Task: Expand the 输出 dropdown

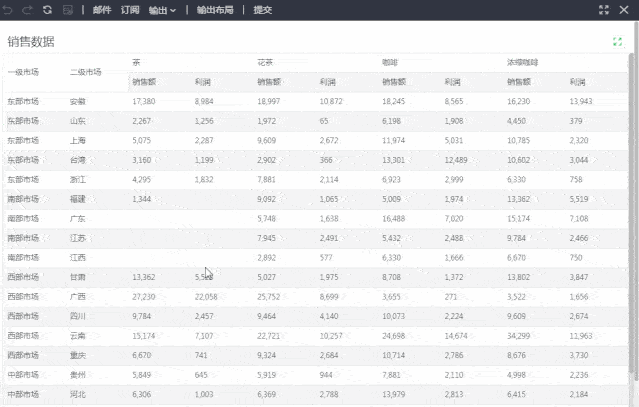Action: pos(162,10)
